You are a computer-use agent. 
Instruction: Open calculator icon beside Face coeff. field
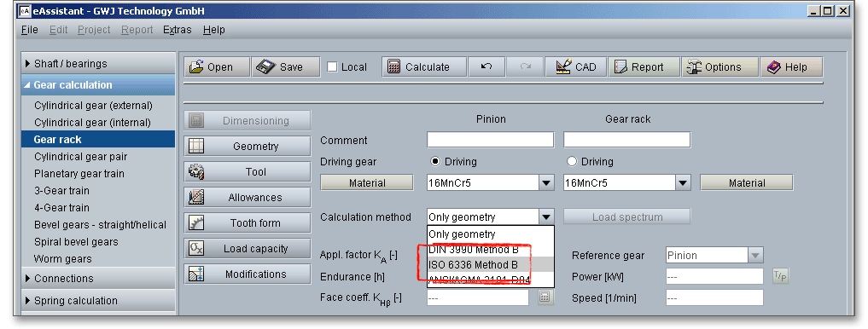[x=545, y=297]
